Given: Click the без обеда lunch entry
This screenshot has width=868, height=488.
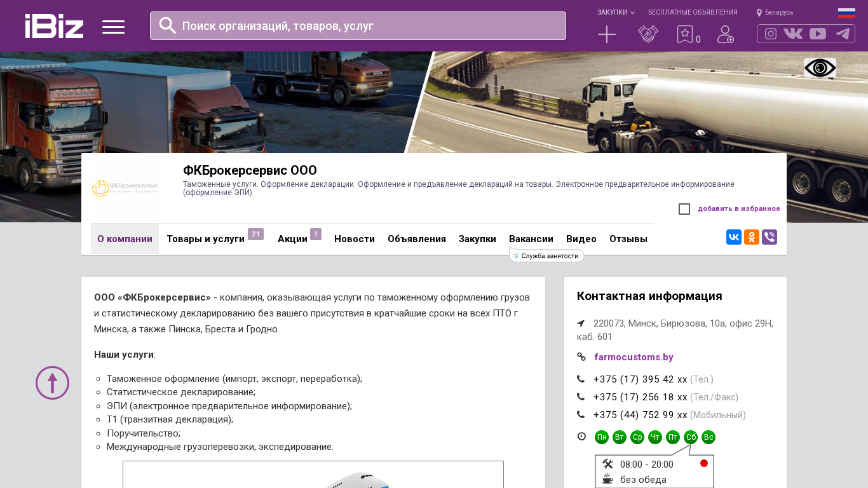Looking at the screenshot, I should click(x=643, y=480).
